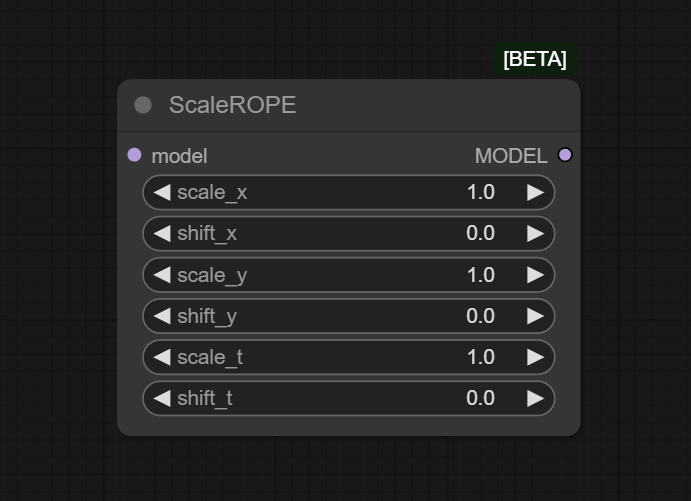Select the ScaleROPE node title
The image size is (691, 501).
click(232, 105)
